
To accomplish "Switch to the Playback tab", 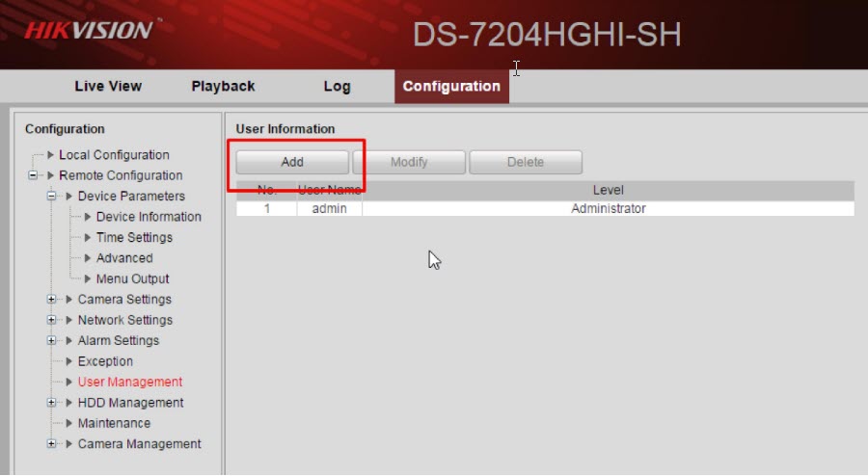I will pyautogui.click(x=223, y=86).
